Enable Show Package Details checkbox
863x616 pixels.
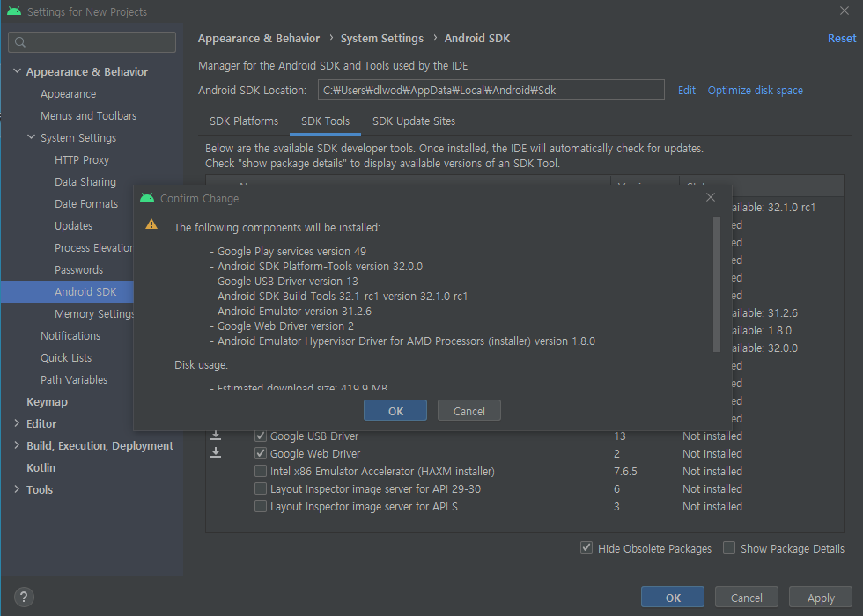[x=729, y=547]
